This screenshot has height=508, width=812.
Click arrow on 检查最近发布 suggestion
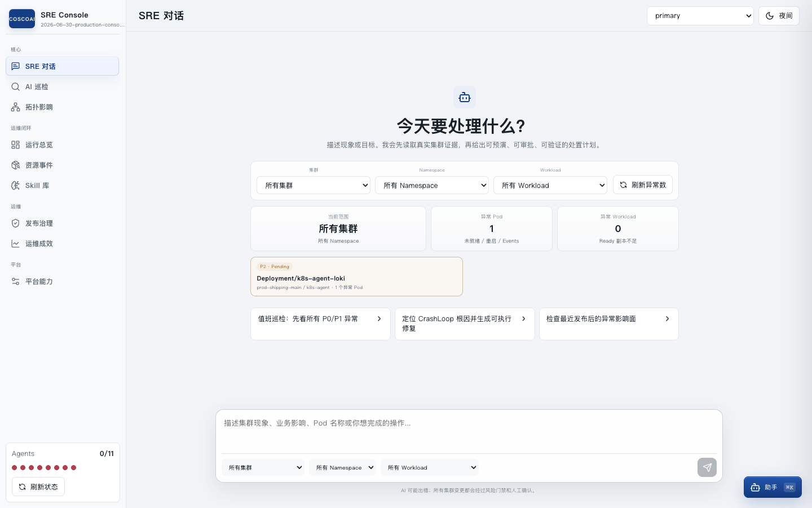pos(667,318)
